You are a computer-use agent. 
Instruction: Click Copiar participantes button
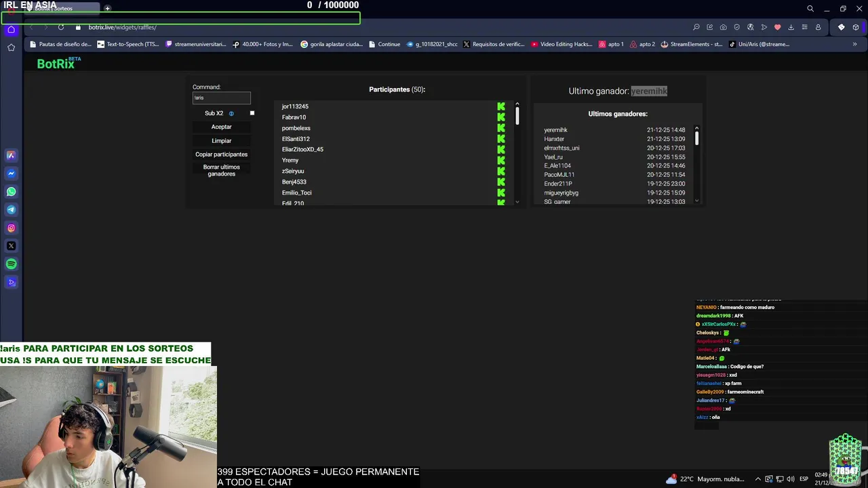click(221, 154)
